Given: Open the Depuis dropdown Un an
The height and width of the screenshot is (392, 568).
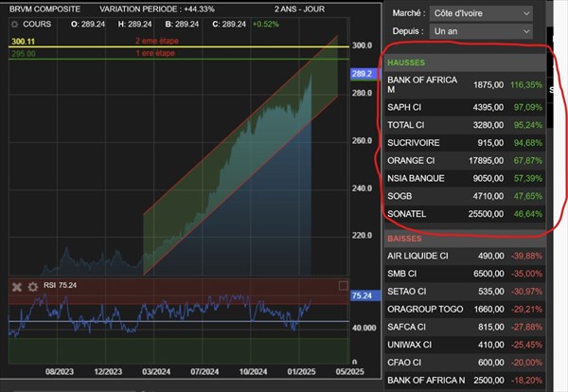Looking at the screenshot, I should click(x=481, y=31).
